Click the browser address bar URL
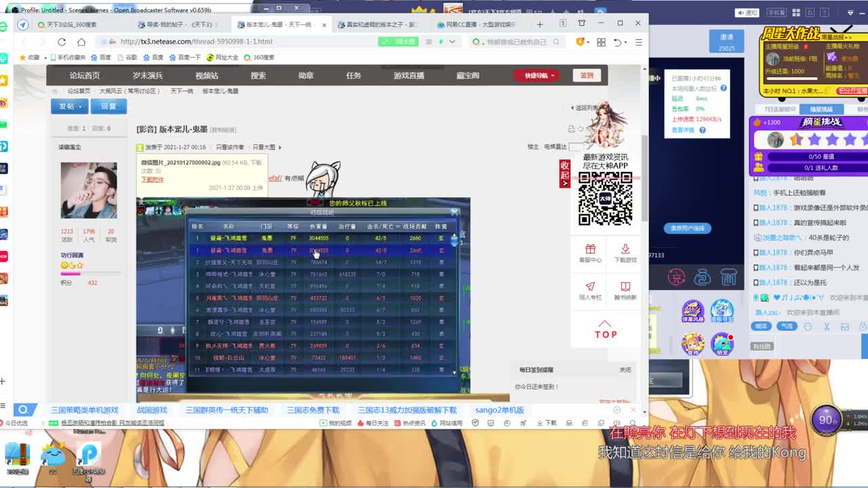868x488 pixels. (x=197, y=41)
